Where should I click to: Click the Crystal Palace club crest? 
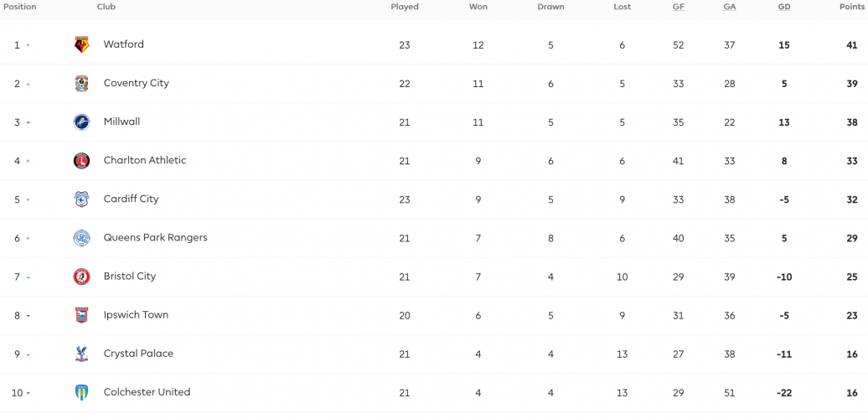tap(82, 354)
